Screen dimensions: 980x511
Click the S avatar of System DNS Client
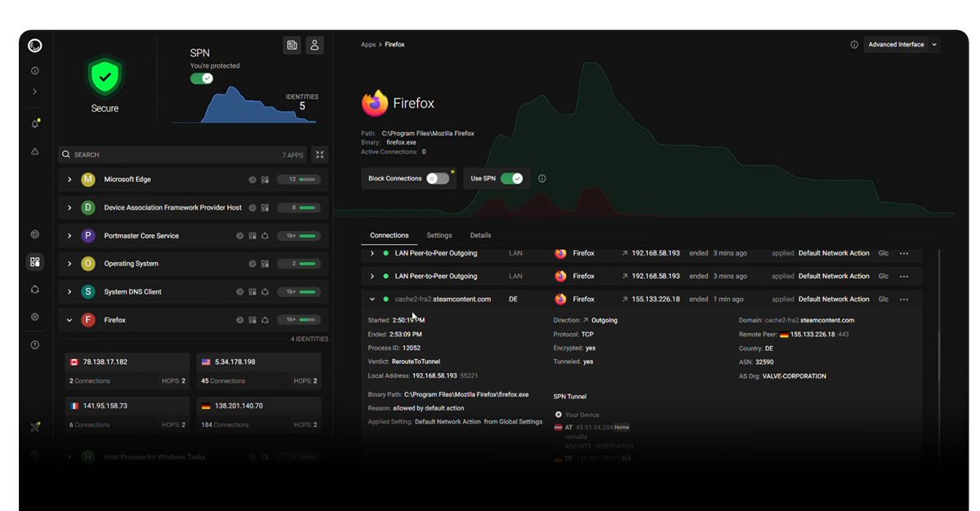[x=88, y=292]
